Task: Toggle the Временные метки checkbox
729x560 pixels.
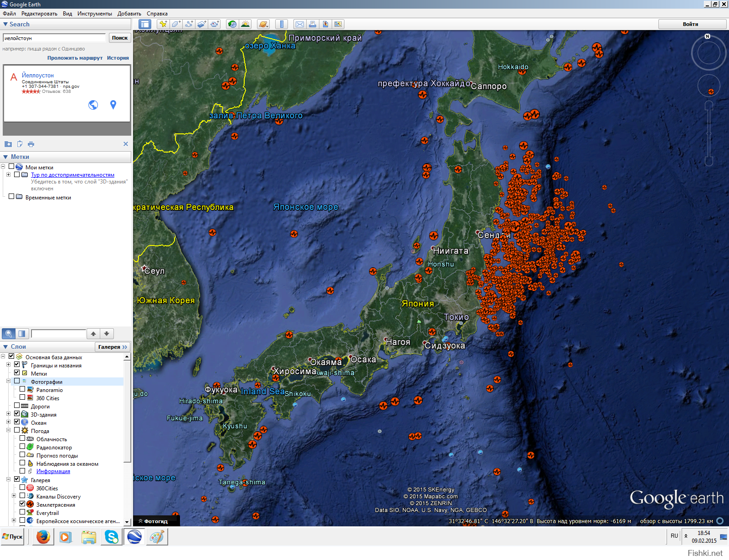Action: 11,197
